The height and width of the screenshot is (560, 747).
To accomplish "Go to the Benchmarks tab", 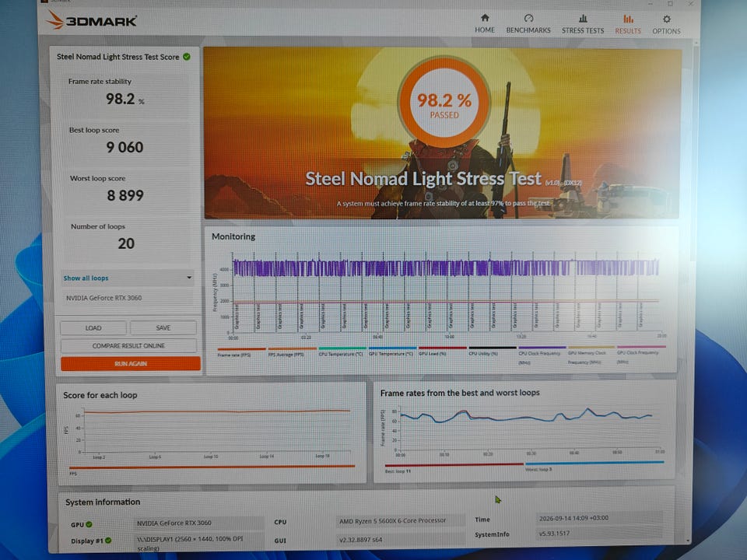I will click(528, 24).
